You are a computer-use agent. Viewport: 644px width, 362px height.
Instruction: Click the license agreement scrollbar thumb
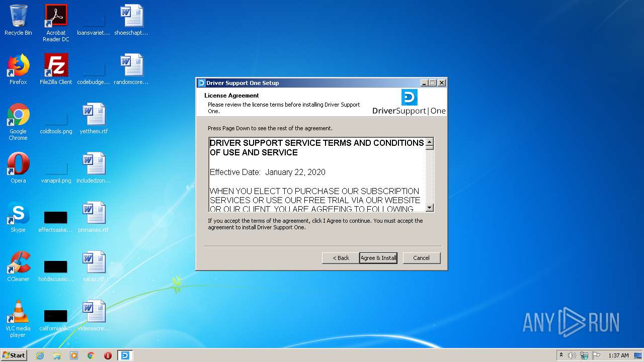point(430,148)
